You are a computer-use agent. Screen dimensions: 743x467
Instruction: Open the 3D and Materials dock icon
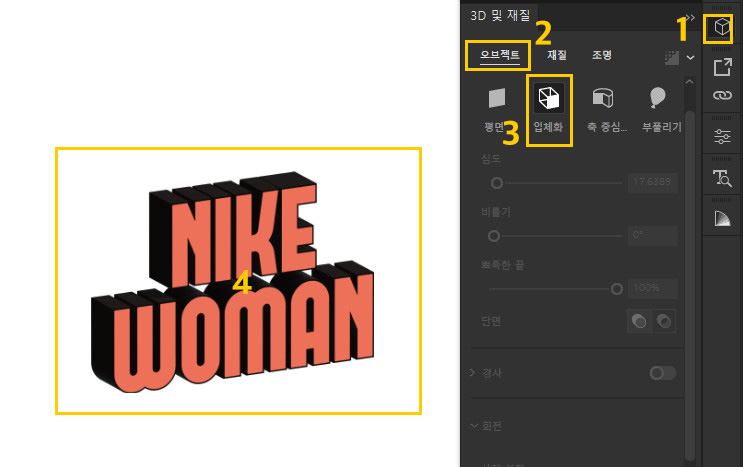(722, 27)
